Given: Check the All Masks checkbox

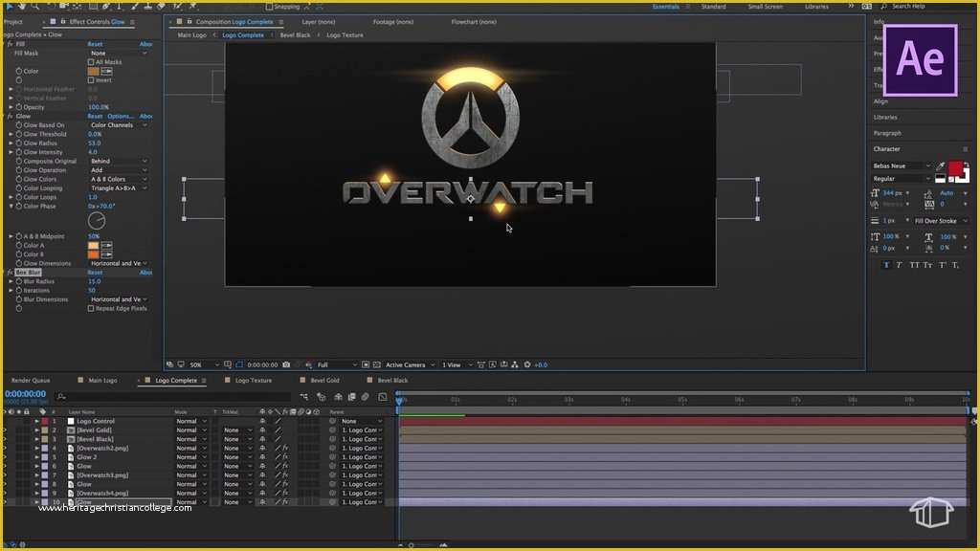Looking at the screenshot, I should click(91, 62).
